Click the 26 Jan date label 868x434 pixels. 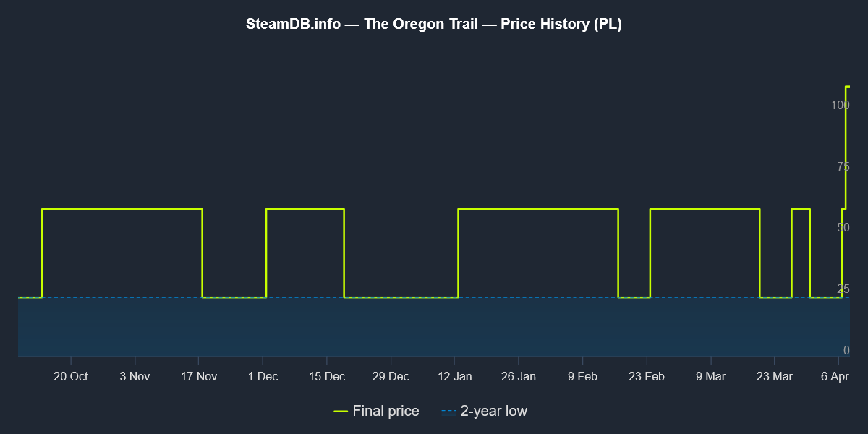(x=518, y=377)
